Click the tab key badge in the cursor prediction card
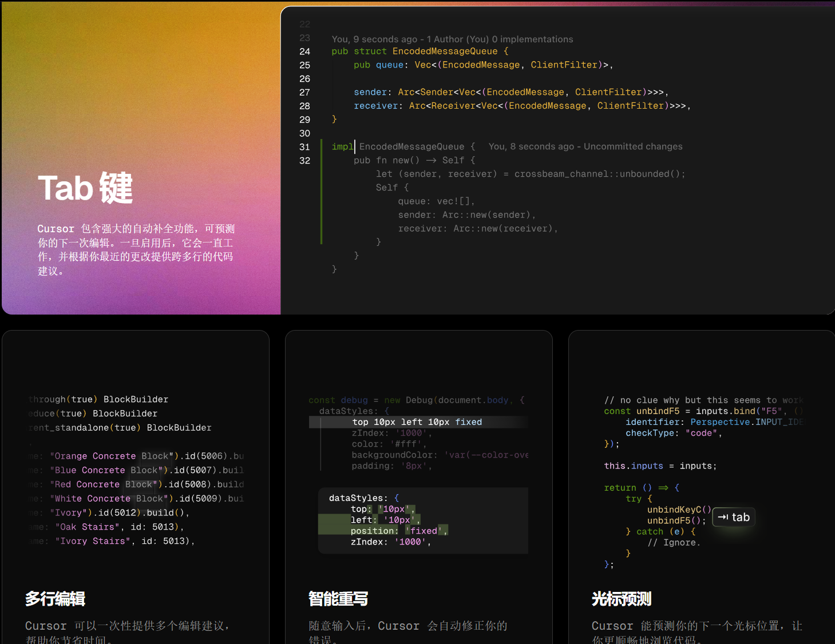This screenshot has height=644, width=835. click(734, 517)
